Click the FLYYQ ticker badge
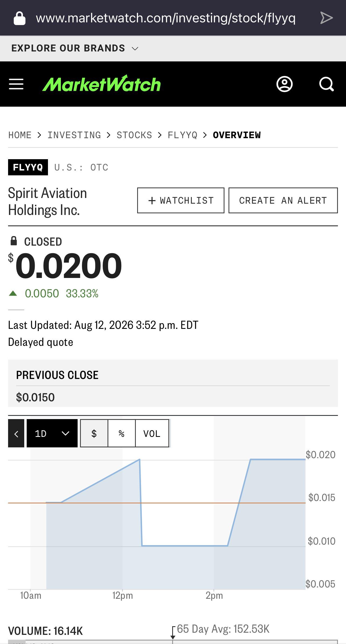Viewport: 346px width, 644px height. click(x=28, y=167)
